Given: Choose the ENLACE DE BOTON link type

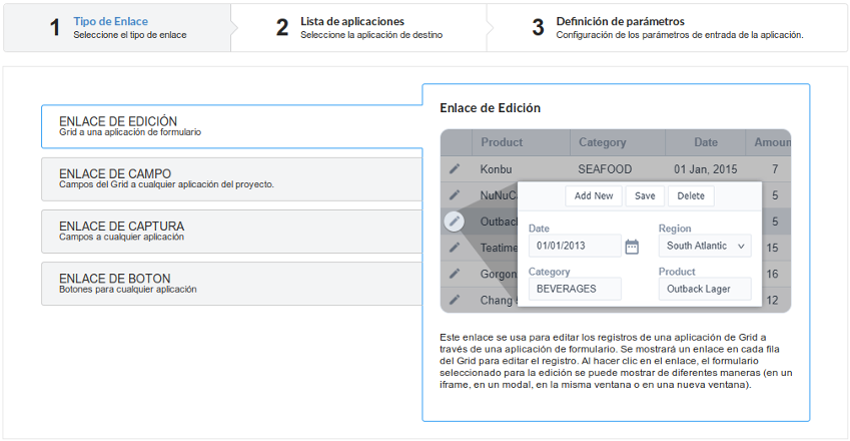Looking at the screenshot, I should coord(230,284).
